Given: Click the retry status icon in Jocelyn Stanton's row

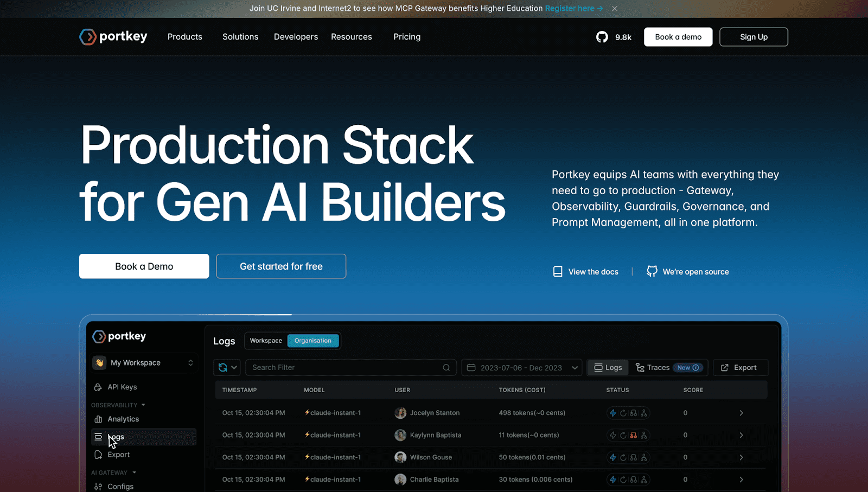Looking at the screenshot, I should [x=623, y=413].
